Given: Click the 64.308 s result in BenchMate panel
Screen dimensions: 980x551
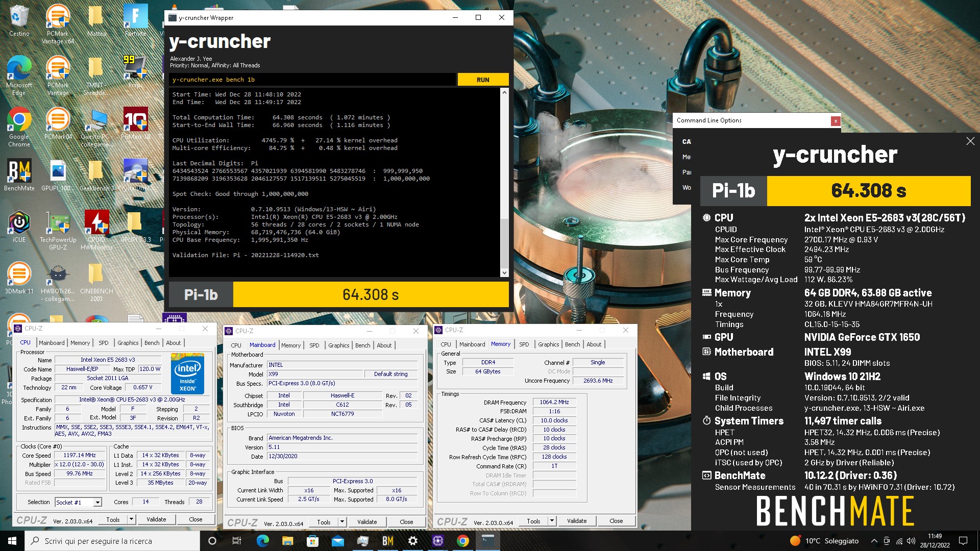Looking at the screenshot, I should 869,191.
